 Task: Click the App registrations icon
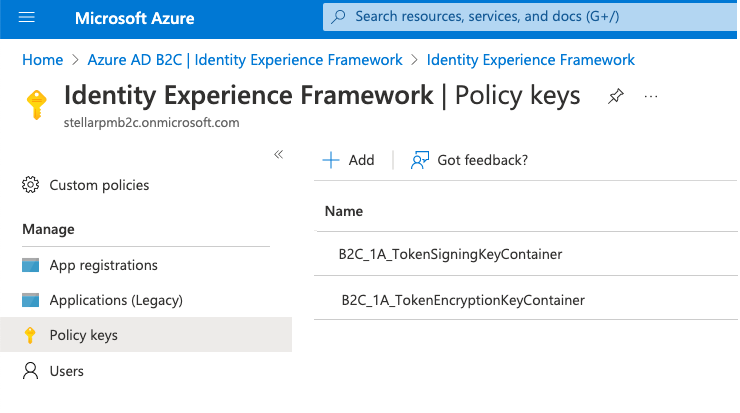30,265
